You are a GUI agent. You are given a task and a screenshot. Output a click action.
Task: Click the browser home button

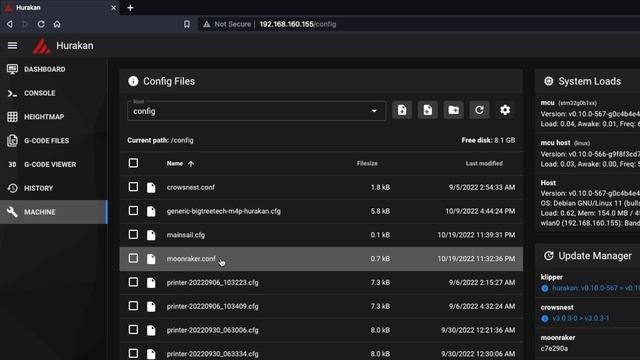click(57, 24)
